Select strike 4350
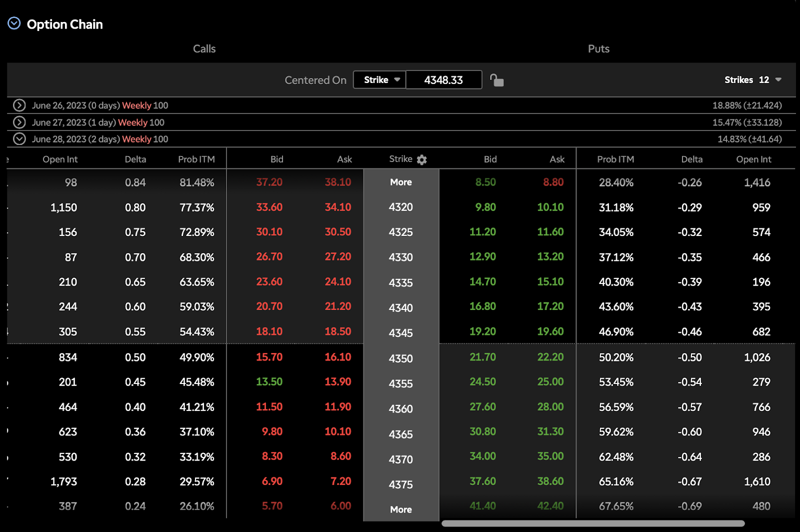Image resolution: width=800 pixels, height=532 pixels. pyautogui.click(x=401, y=358)
